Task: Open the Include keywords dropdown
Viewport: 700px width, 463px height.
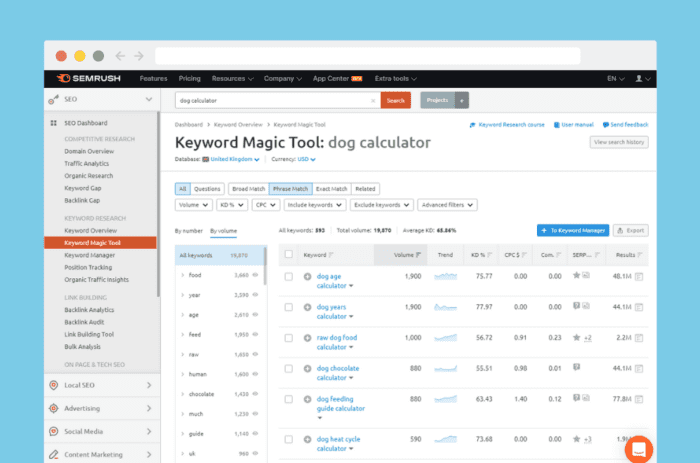Action: 315,205
